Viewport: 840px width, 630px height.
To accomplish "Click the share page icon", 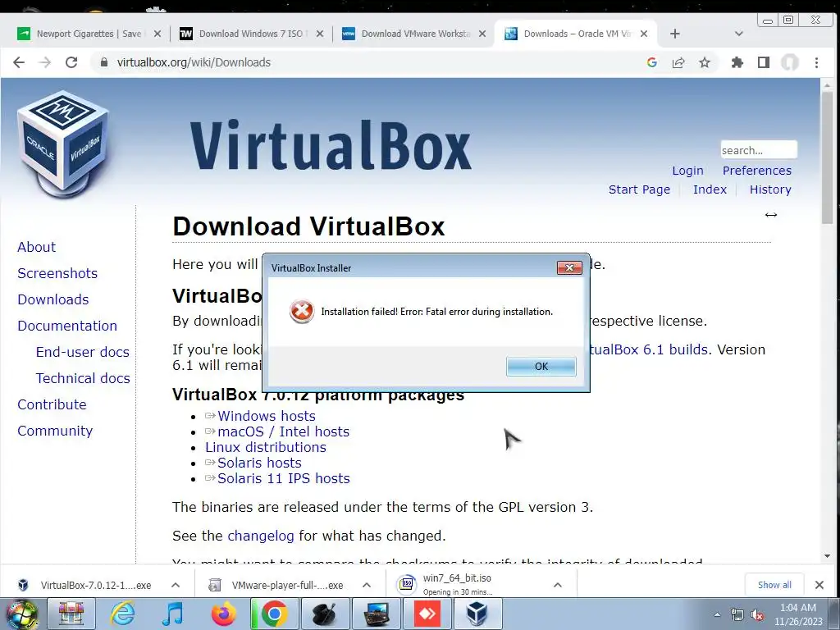I will (x=678, y=62).
